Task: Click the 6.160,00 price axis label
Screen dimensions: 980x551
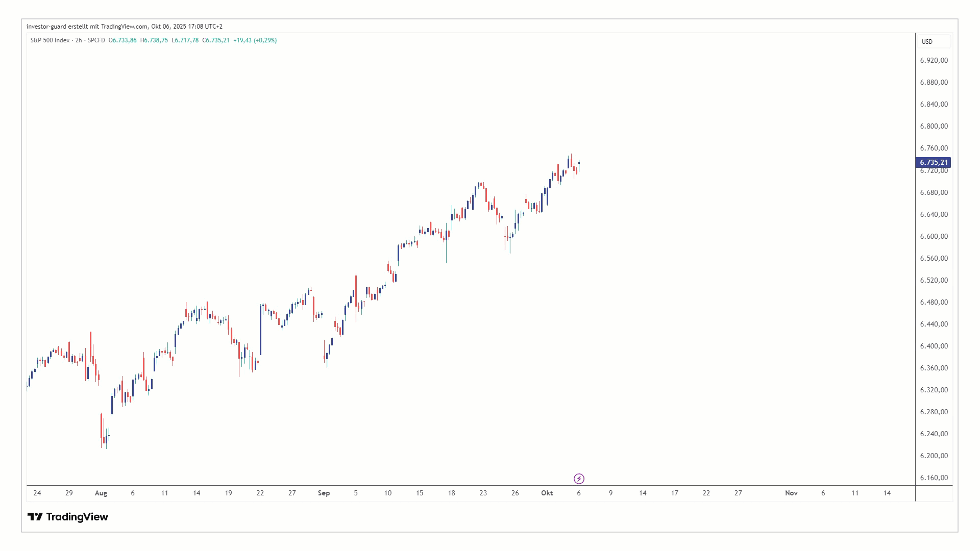Action: point(934,478)
